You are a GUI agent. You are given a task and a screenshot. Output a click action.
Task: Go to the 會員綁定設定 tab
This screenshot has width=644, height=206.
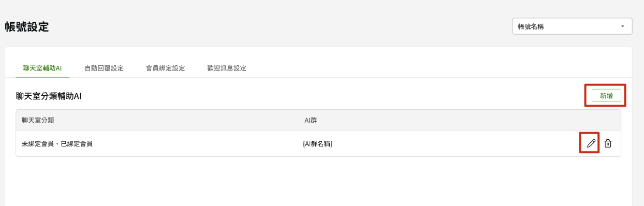click(x=166, y=68)
